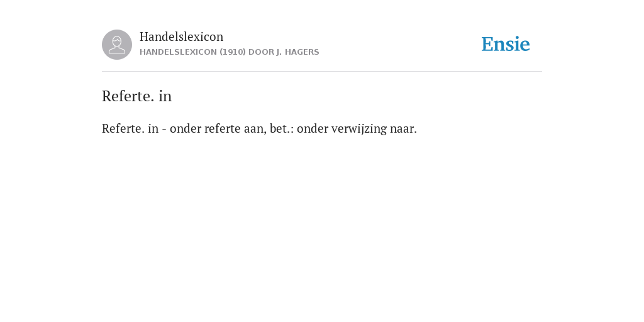Viewport: 644px width, 322px height.
Task: Click the dash after Referte. in in the definition
Action: (x=164, y=129)
